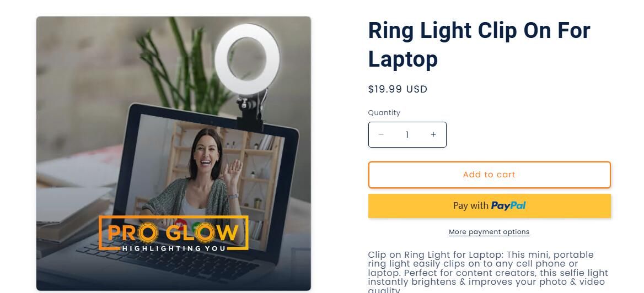Click the quantity field showing 1
Image resolution: width=644 pixels, height=293 pixels.
pyautogui.click(x=407, y=134)
